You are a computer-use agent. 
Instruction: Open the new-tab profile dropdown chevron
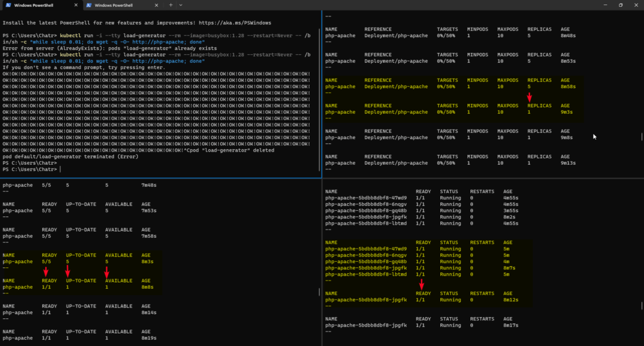click(x=180, y=5)
